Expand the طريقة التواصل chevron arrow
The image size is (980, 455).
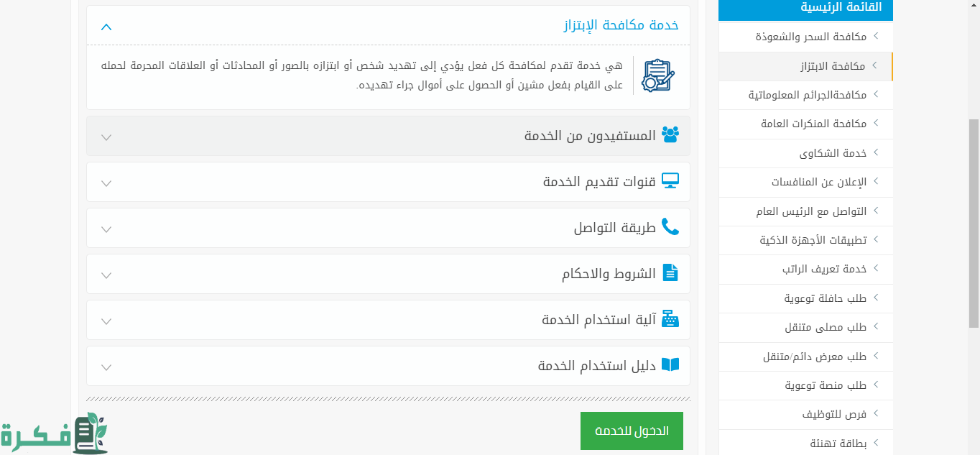(x=106, y=229)
